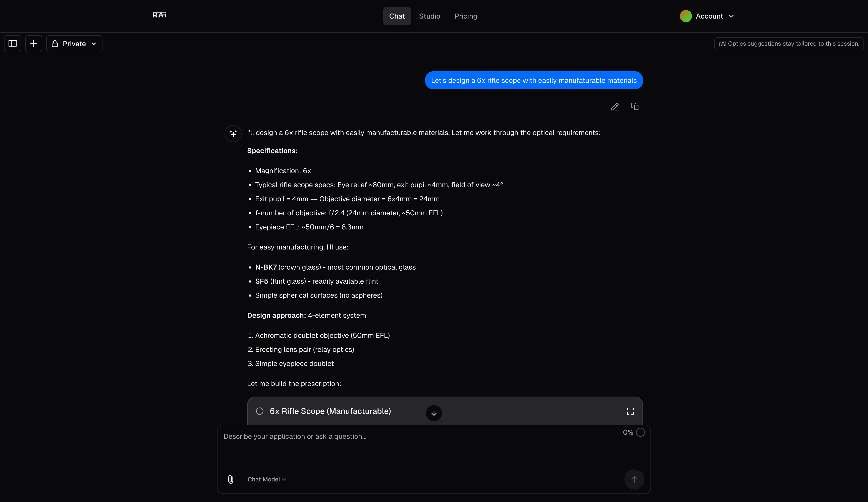This screenshot has width=868, height=502.
Task: Click the rAI logo
Action: (x=159, y=15)
